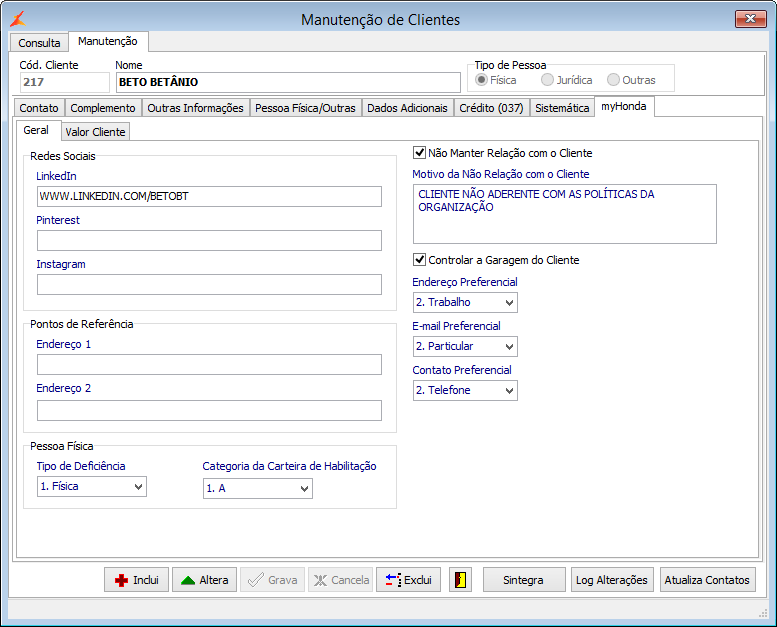Click the Inclui button with red plus icon
Screen dimensions: 777x627
click(136, 580)
